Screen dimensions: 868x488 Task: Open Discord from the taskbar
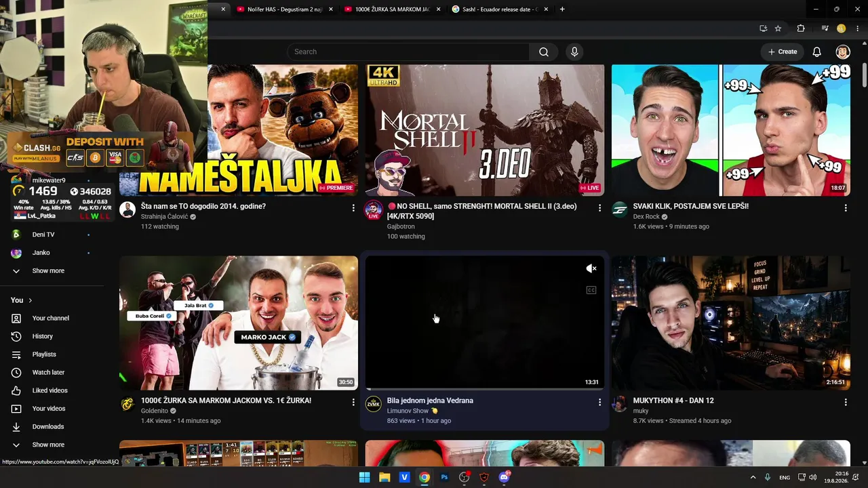click(x=504, y=477)
